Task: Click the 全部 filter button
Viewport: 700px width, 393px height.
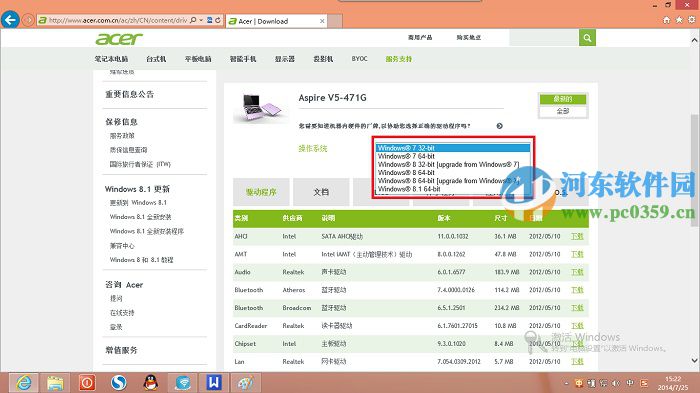Action: (x=563, y=111)
